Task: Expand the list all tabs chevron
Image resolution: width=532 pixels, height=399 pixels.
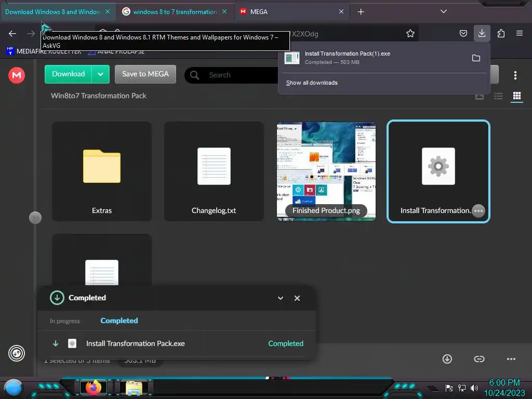Action: 444,11
